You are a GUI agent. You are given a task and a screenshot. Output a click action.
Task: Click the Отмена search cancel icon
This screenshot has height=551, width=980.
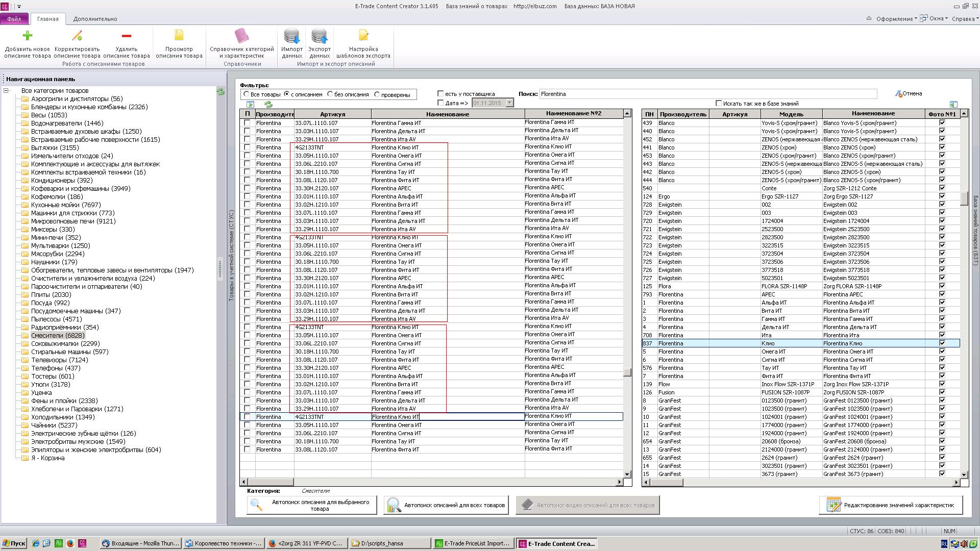(898, 94)
